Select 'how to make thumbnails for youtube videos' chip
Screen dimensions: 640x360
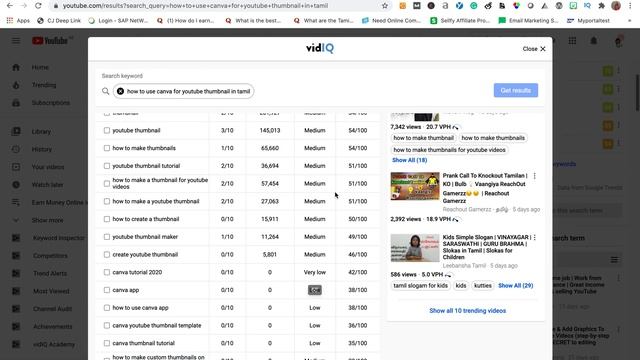click(449, 150)
